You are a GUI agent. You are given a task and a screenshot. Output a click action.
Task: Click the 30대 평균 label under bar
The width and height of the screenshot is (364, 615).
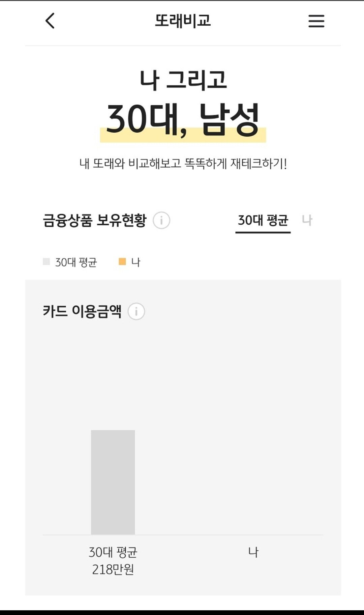point(113,552)
